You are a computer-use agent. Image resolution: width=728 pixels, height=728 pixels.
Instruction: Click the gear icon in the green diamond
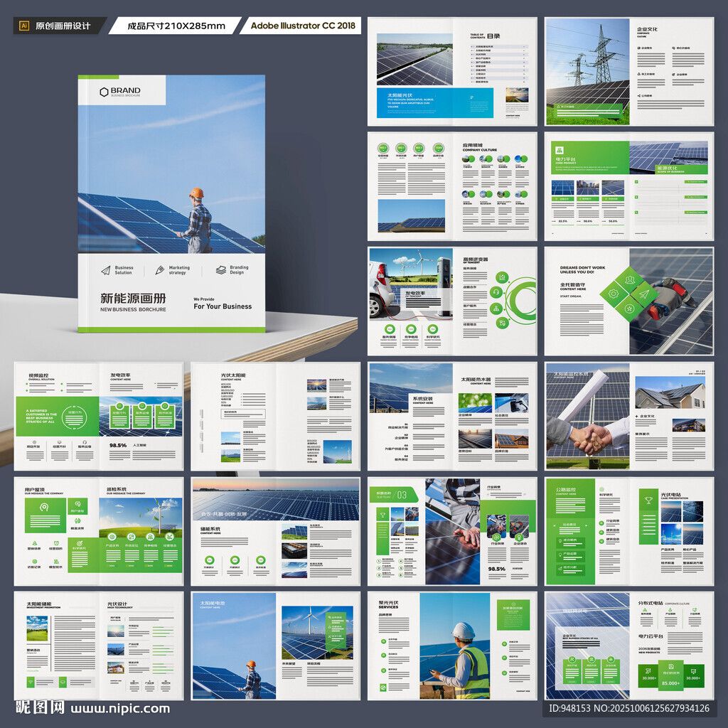614,294
